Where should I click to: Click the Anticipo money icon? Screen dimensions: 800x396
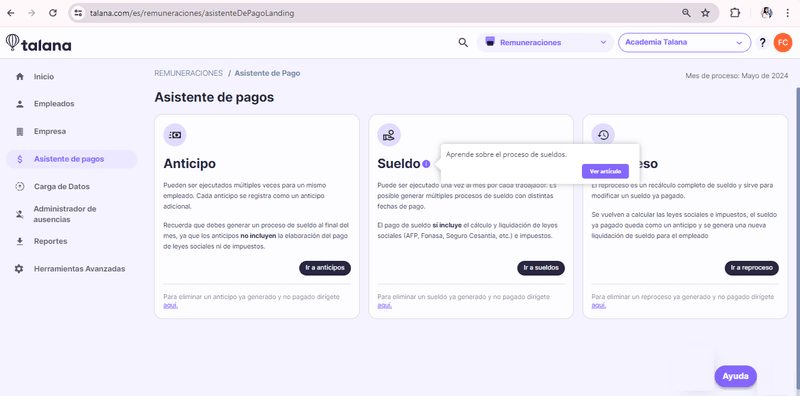[x=175, y=135]
